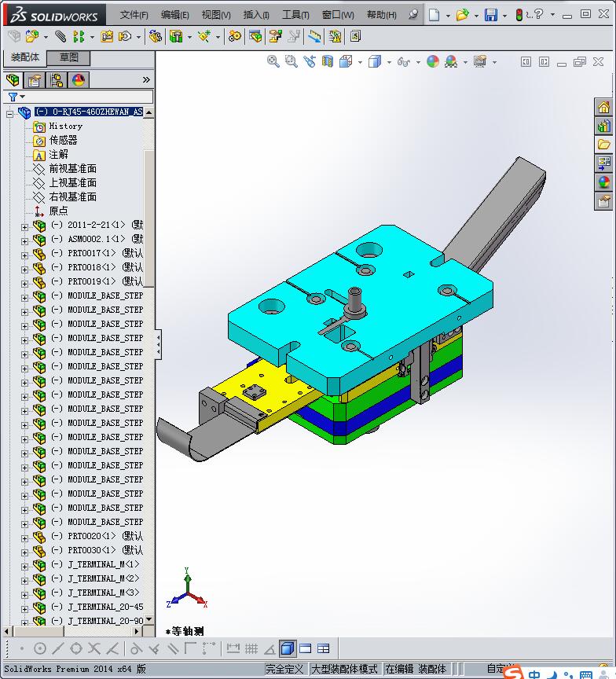Toggle the angle snap triangle icon
Viewport: 616px width, 679px height.
click(x=269, y=648)
